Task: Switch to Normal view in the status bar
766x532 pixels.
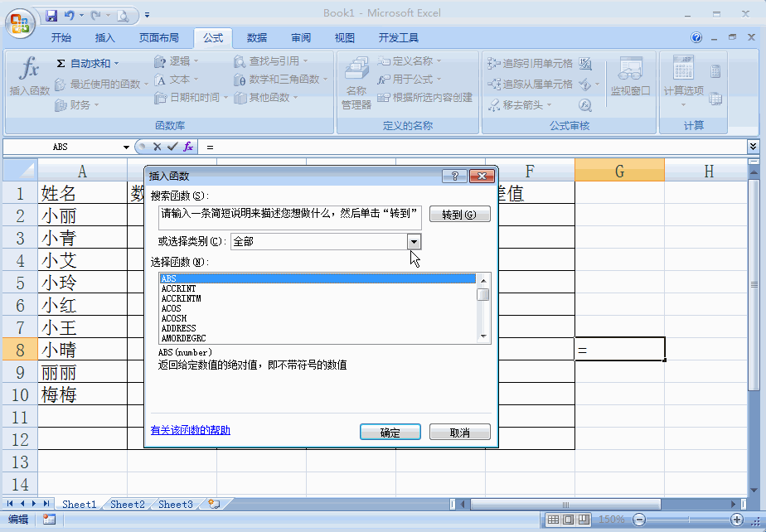Action: coord(552,520)
